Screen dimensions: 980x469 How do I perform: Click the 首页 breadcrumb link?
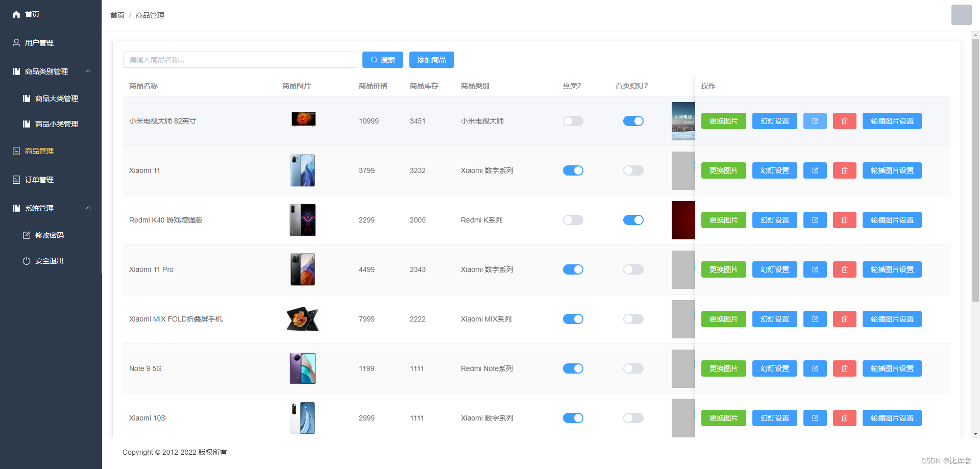(x=117, y=15)
